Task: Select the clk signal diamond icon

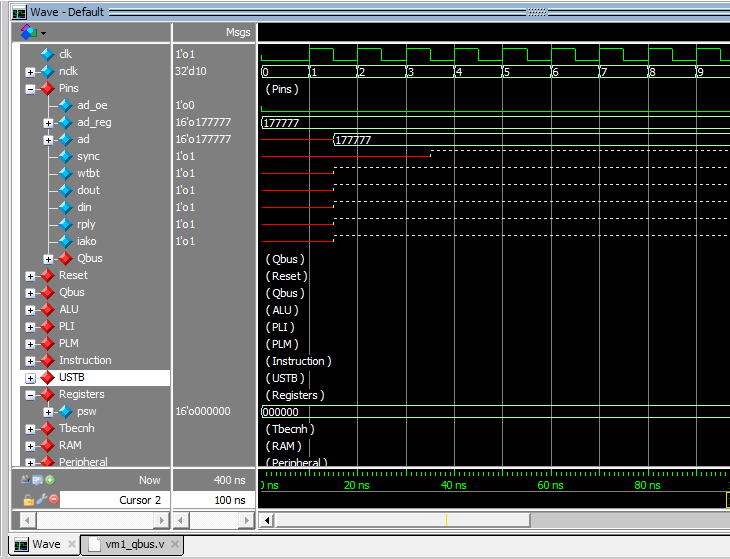Action: pos(47,54)
